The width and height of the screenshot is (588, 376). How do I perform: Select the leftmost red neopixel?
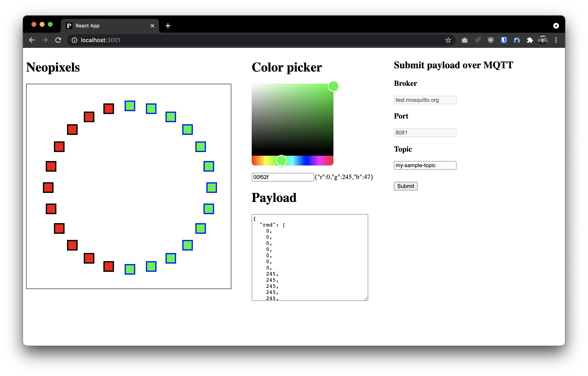pos(48,188)
